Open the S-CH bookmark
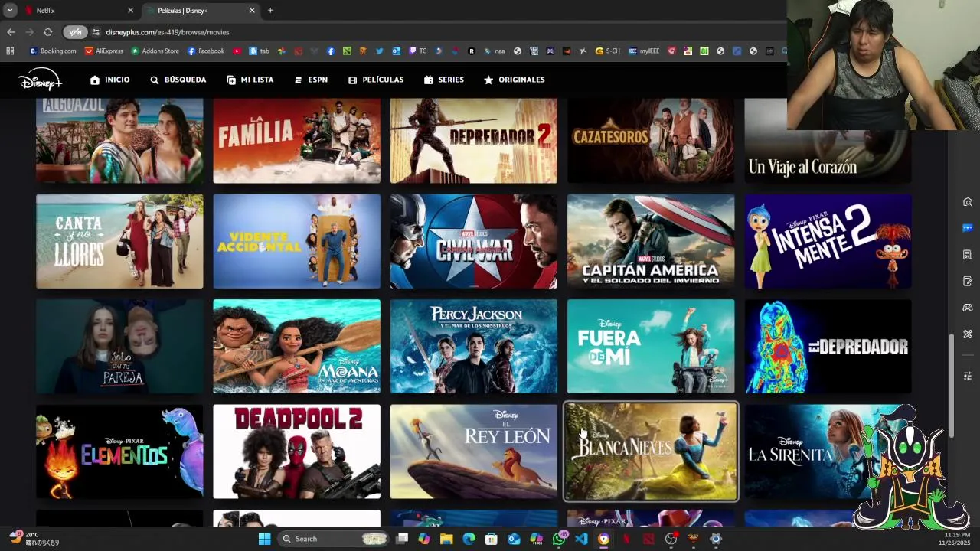The image size is (980, 551). pos(608,51)
